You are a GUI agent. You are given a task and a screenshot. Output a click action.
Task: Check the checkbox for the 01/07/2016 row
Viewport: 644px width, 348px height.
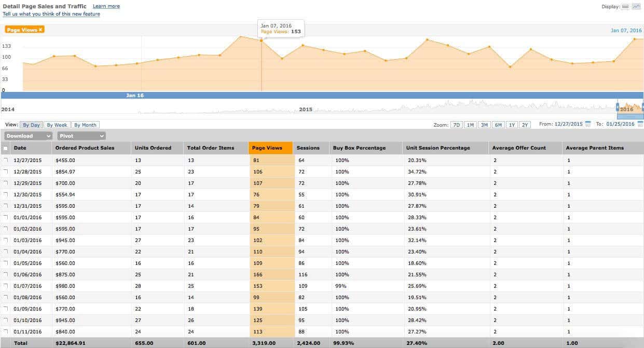point(6,286)
